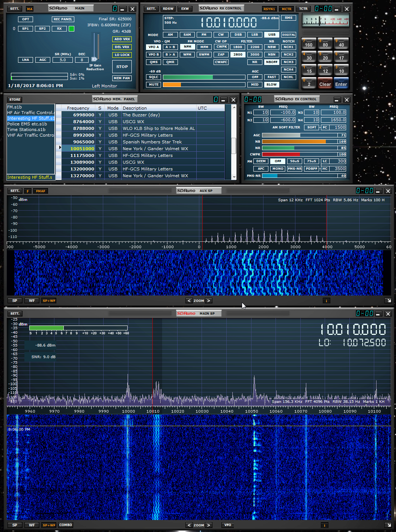Set AGC to FAST
Image resolution: width=396 pixels, height=532 pixels.
point(272,77)
